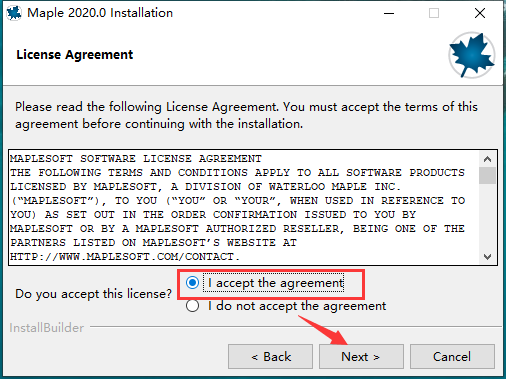Image resolution: width=506 pixels, height=379 pixels.
Task: Click the Maple leaf title bar icon
Action: tap(14, 13)
